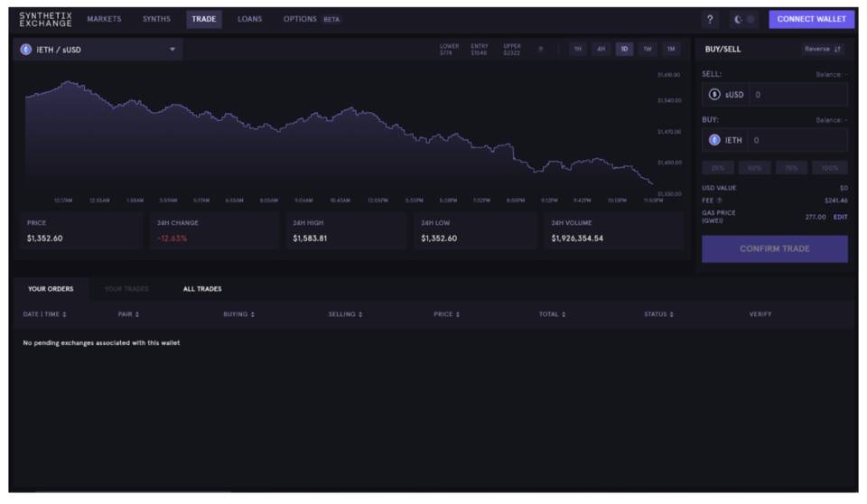This screenshot has width=867, height=504.
Task: Switch to Your Trades tab
Action: point(126,289)
